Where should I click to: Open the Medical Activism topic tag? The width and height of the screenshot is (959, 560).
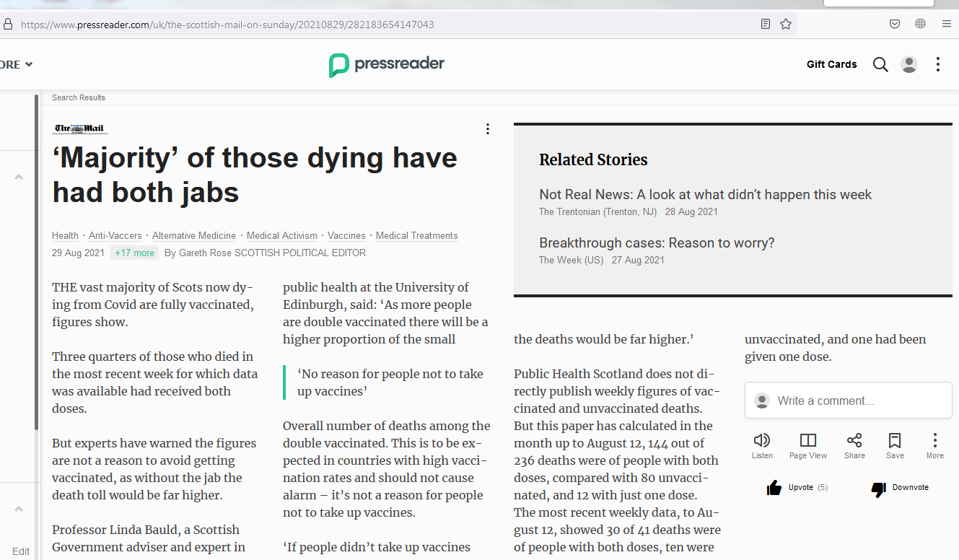pyautogui.click(x=282, y=236)
